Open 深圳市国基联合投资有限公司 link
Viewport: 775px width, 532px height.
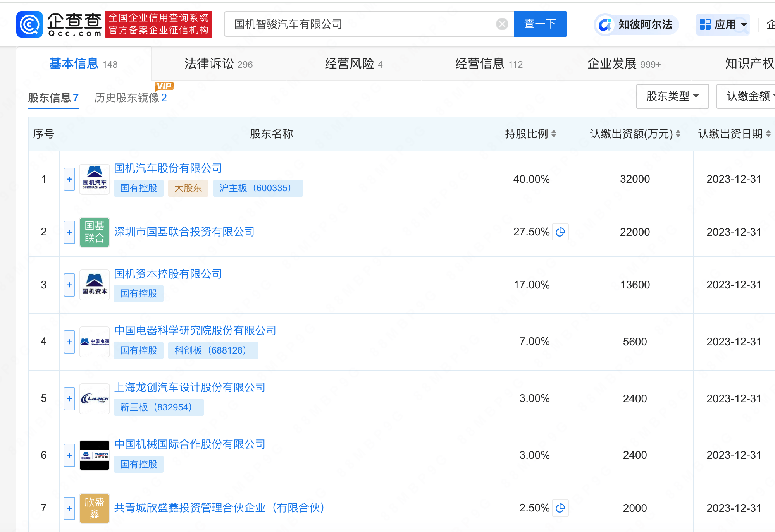tap(184, 232)
